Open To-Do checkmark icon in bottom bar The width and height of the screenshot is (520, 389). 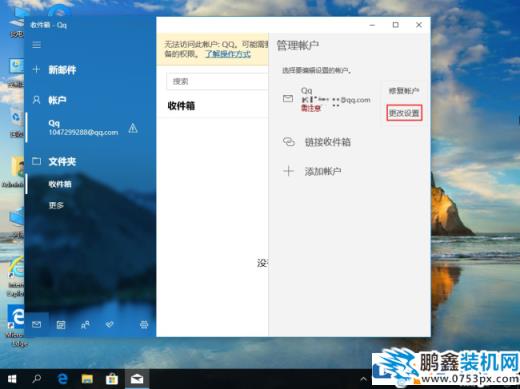110,324
